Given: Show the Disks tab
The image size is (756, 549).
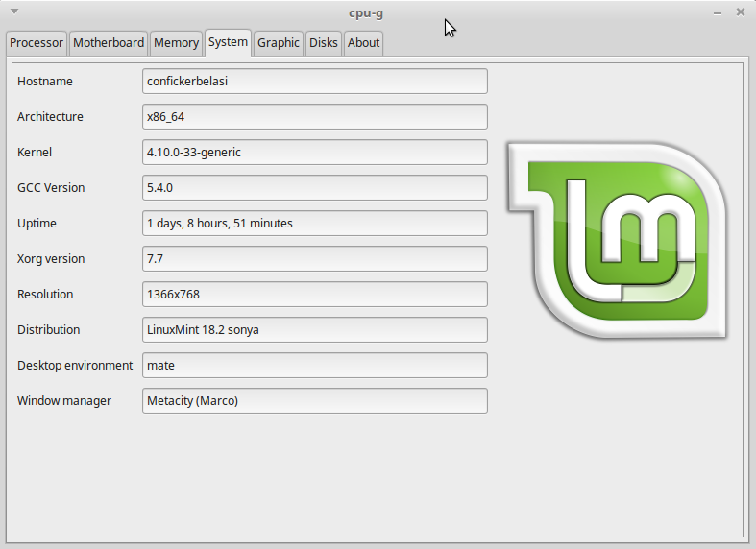Looking at the screenshot, I should [324, 43].
